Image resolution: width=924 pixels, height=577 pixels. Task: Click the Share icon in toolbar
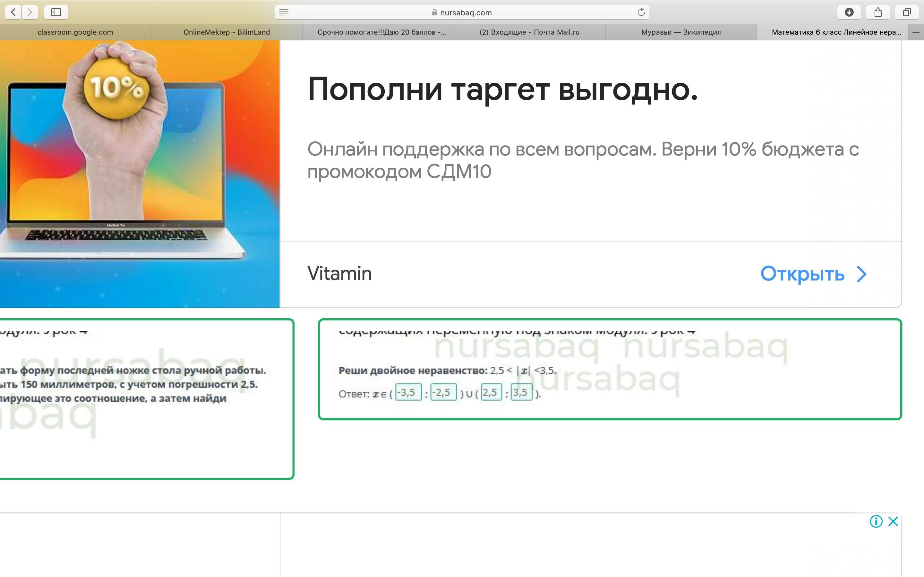878,12
